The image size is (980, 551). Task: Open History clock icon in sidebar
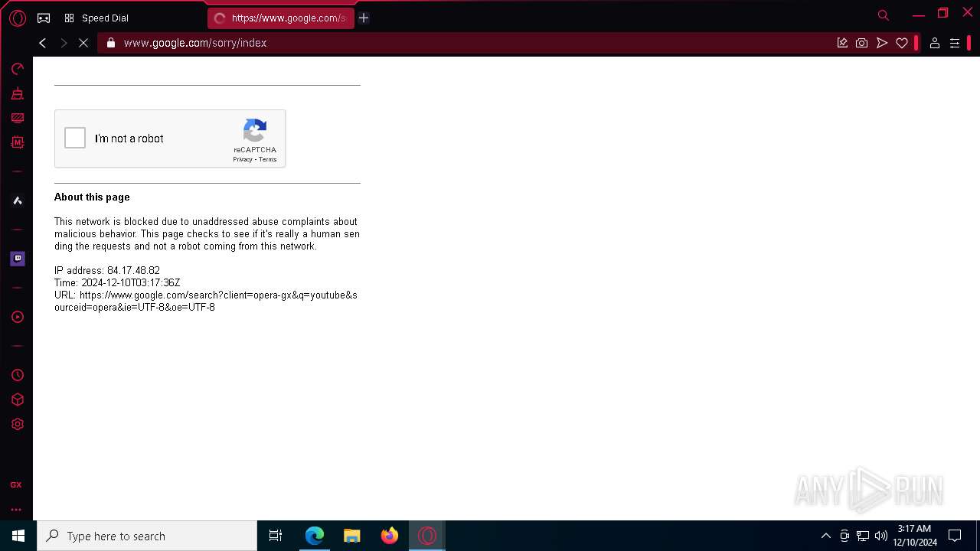click(x=17, y=375)
